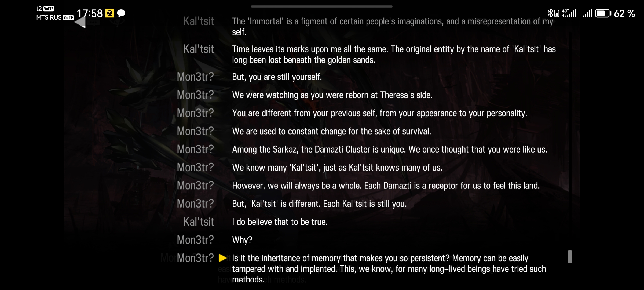Select the line "But, you are still yourself."
644x290 pixels.
click(277, 77)
